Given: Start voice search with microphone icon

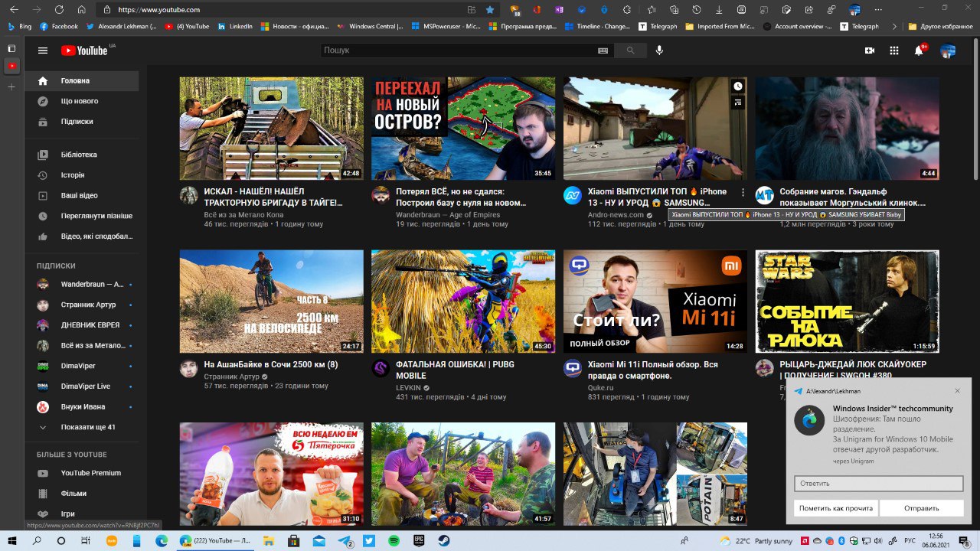Looking at the screenshot, I should 659,51.
